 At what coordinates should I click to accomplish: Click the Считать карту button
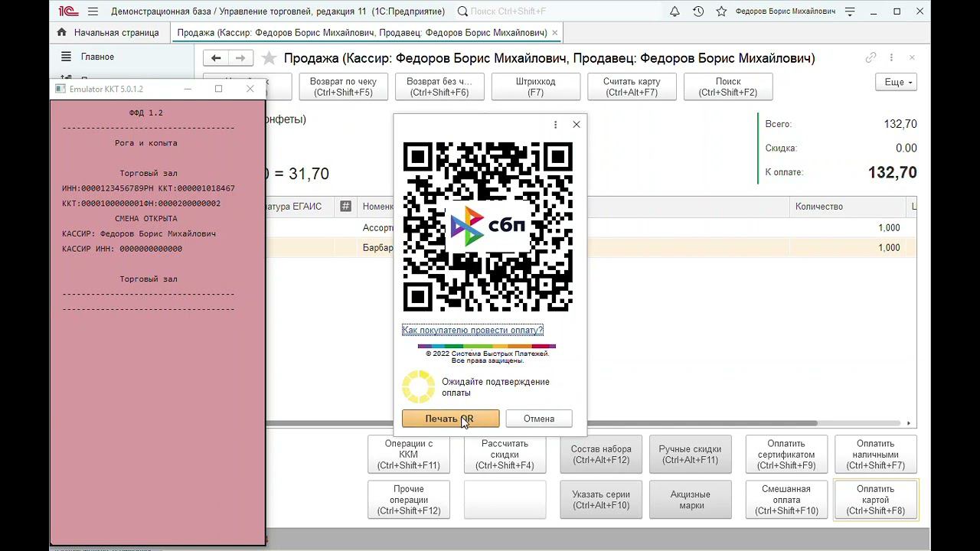(x=632, y=86)
